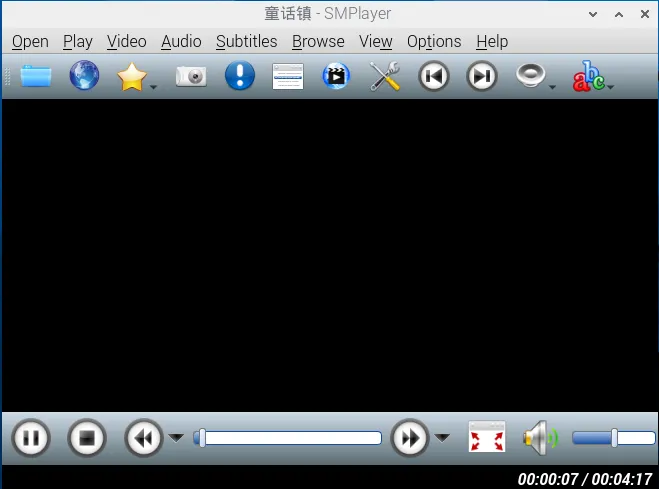
Task: Close the SMPlayer window
Action: 645,14
